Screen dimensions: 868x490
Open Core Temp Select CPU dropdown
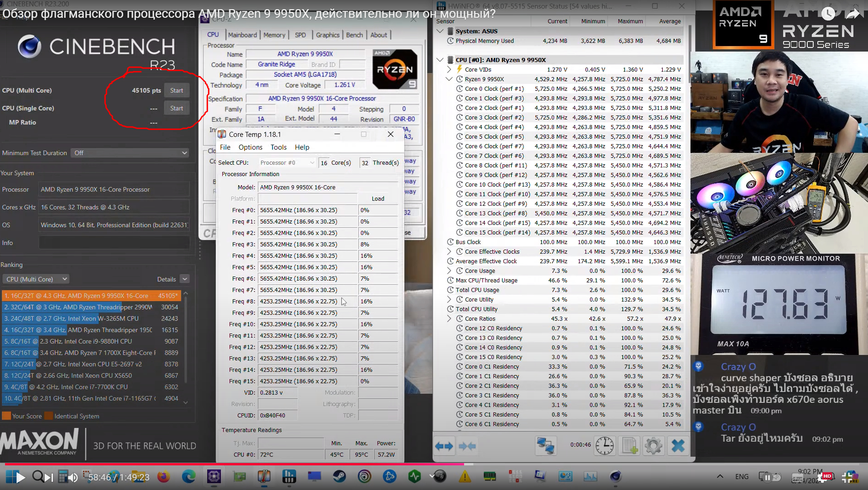287,162
